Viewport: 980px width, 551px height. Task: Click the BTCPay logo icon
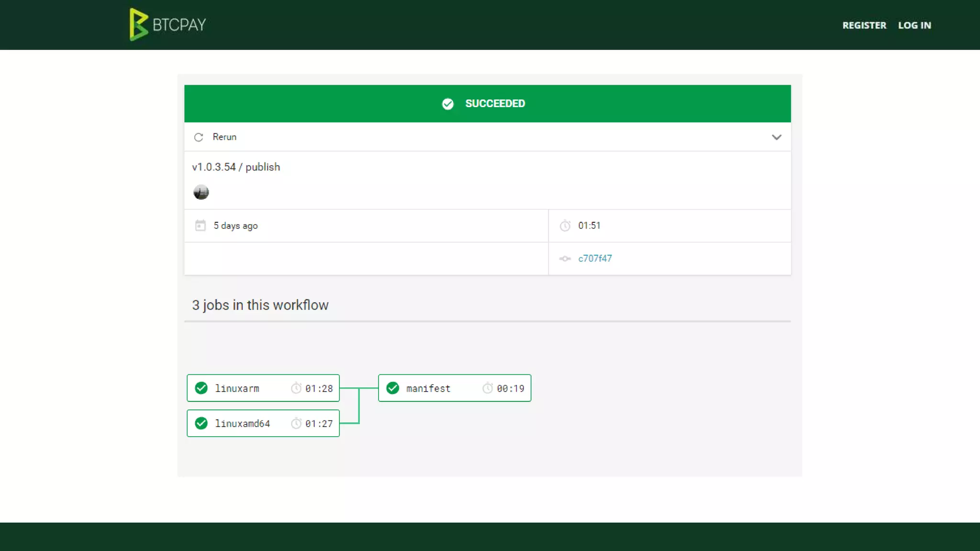(138, 24)
